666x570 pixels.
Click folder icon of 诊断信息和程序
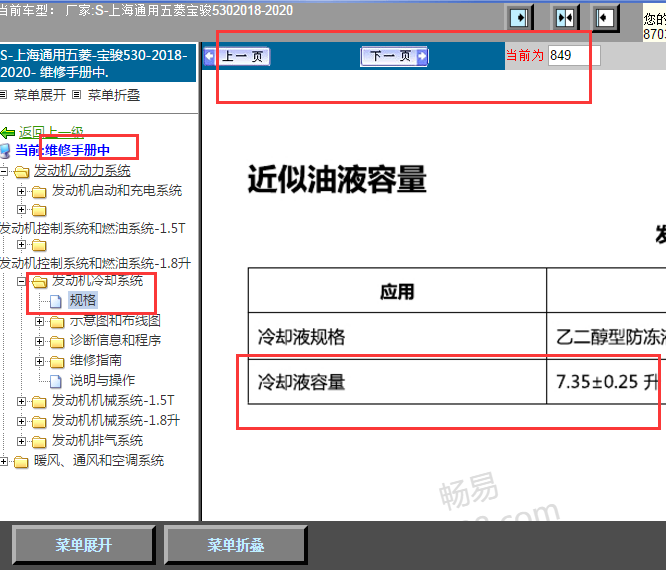tap(57, 342)
